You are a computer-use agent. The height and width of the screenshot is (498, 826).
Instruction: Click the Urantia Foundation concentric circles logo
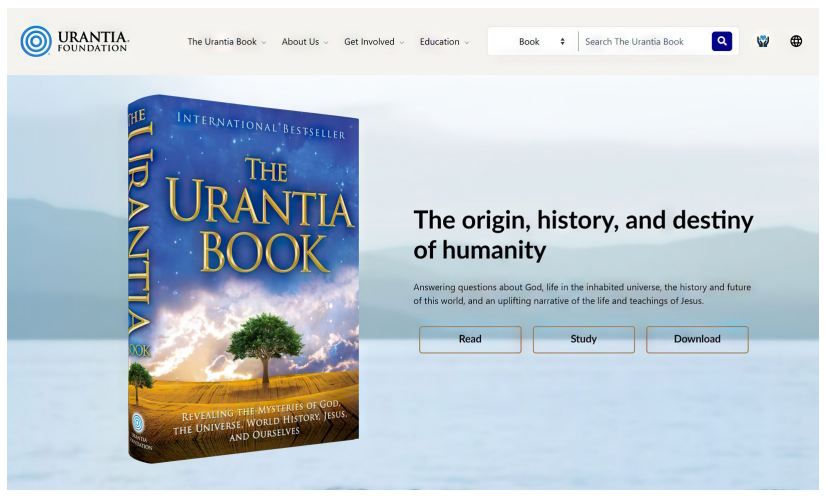pos(36,41)
